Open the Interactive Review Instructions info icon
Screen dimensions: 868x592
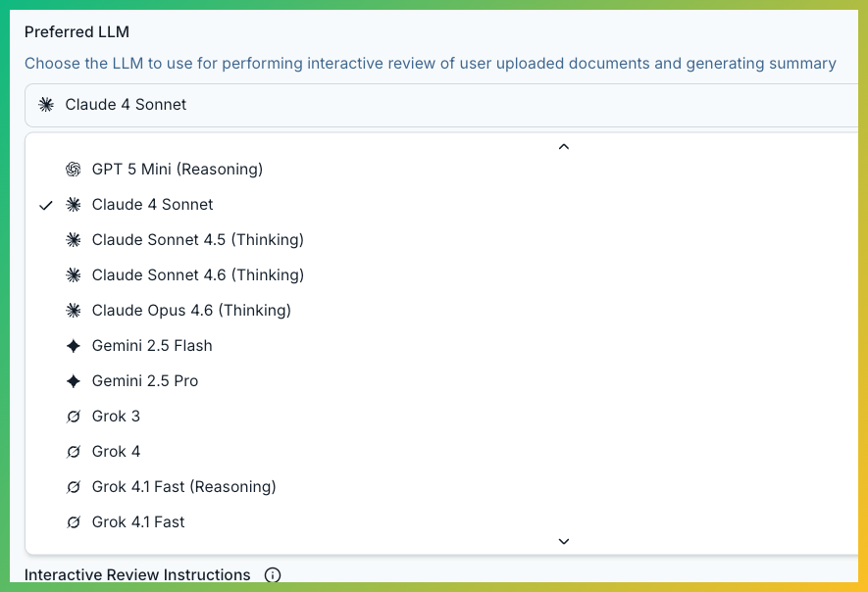273,575
